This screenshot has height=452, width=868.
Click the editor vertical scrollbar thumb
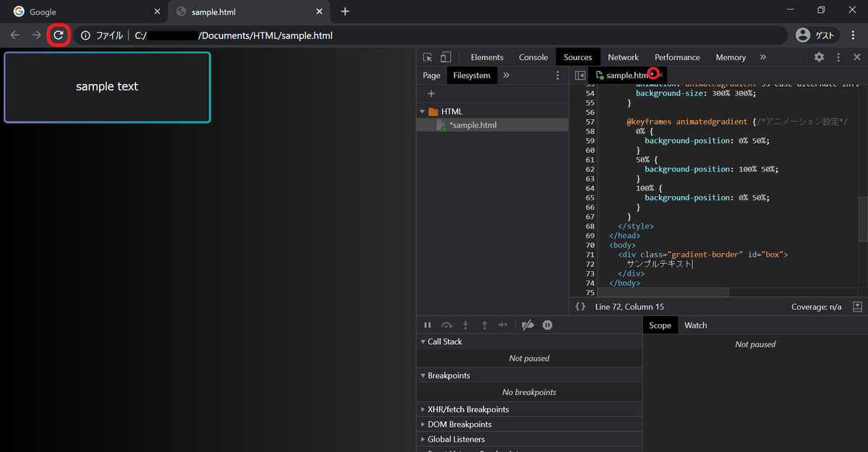[863, 219]
